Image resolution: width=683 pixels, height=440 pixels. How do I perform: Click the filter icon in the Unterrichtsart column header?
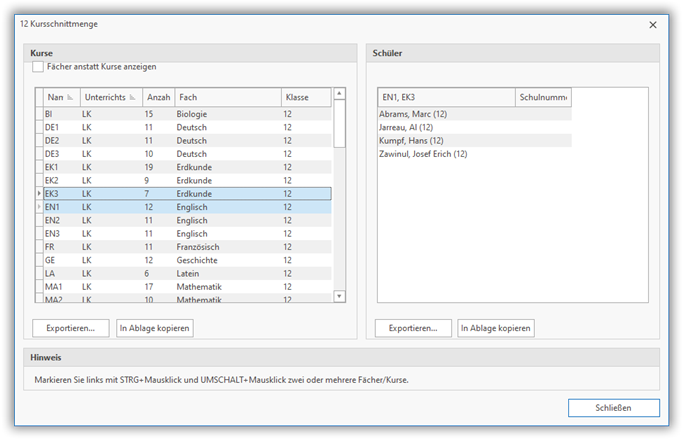coord(133,98)
